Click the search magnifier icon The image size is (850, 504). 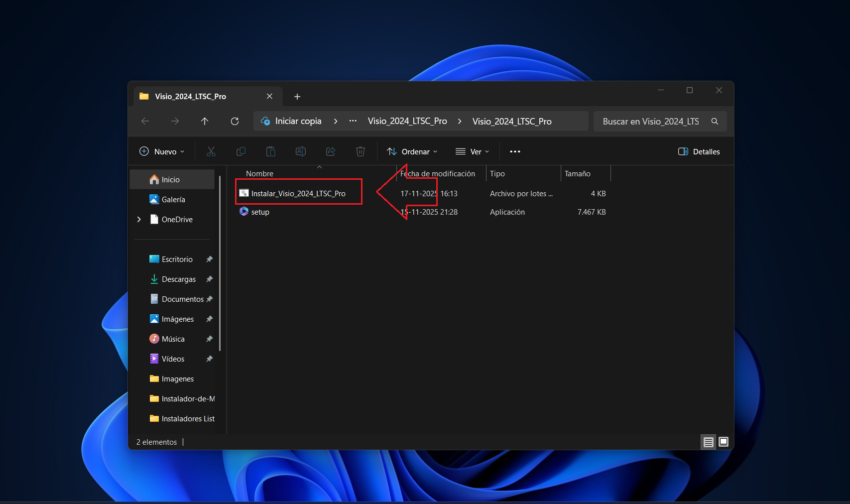(715, 121)
